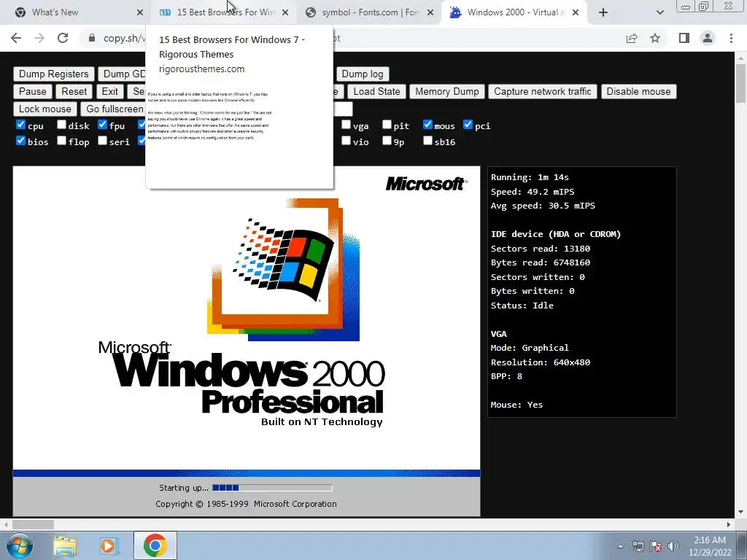747x560 pixels.
Task: Click the Dump Registers button
Action: click(54, 74)
